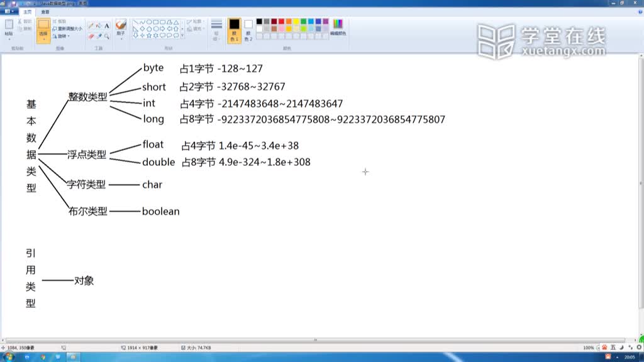This screenshot has height=362, width=644.
Task: Expand the Shapes gallery more arrow
Action: pyautogui.click(x=182, y=36)
